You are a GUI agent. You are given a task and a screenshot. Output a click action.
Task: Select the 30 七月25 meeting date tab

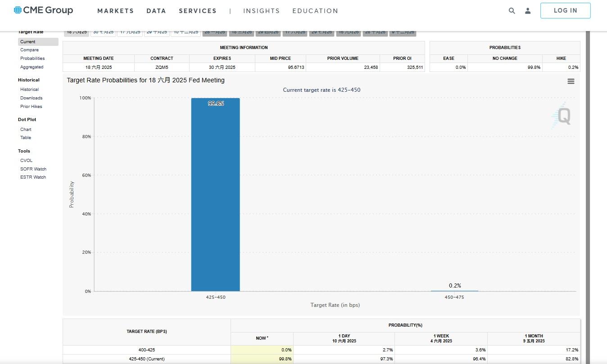[103, 32]
